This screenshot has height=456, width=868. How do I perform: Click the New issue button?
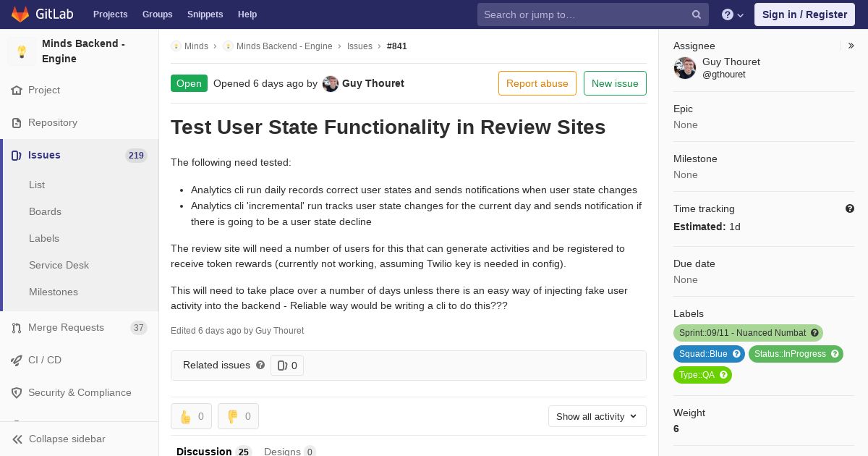click(x=615, y=83)
